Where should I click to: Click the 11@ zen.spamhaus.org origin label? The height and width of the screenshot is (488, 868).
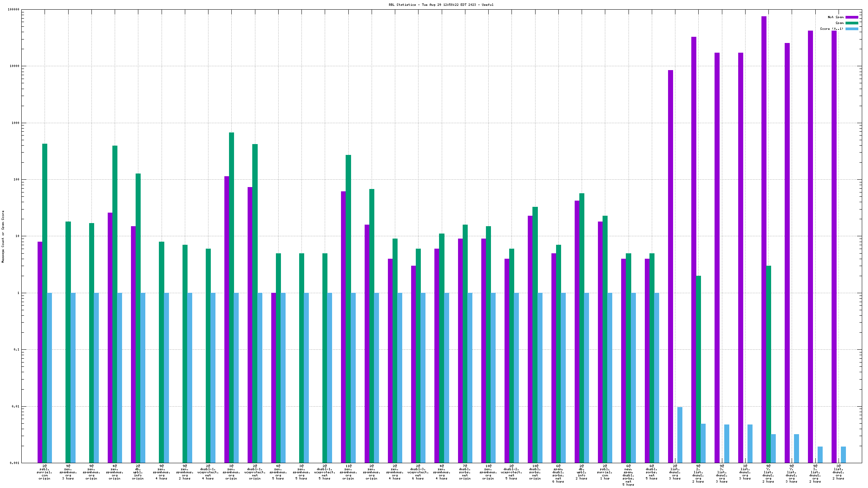tap(348, 472)
